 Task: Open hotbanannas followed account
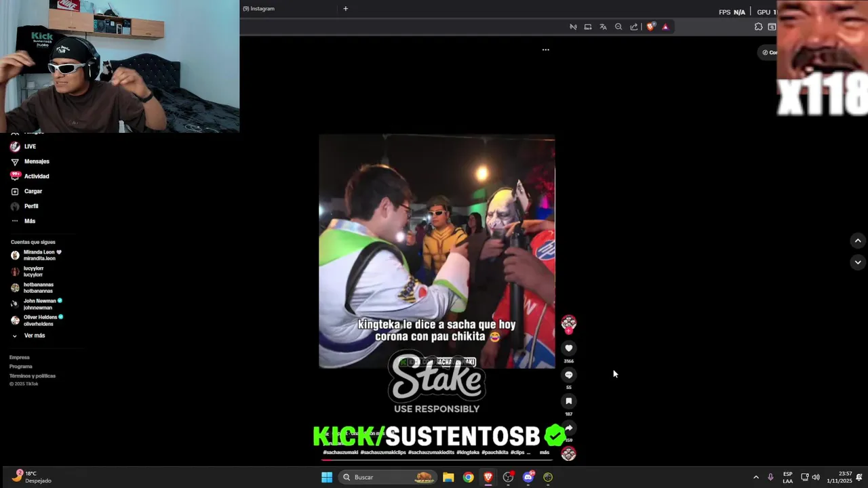[x=32, y=287]
